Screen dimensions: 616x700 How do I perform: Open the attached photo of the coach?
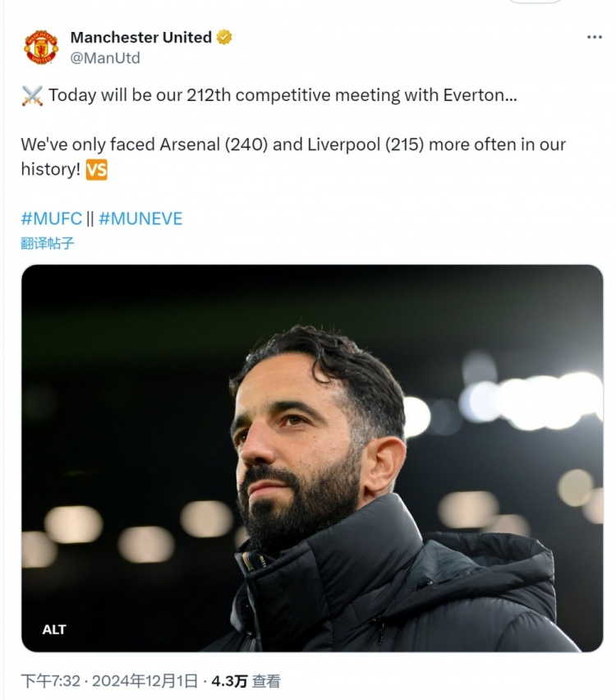[312, 458]
